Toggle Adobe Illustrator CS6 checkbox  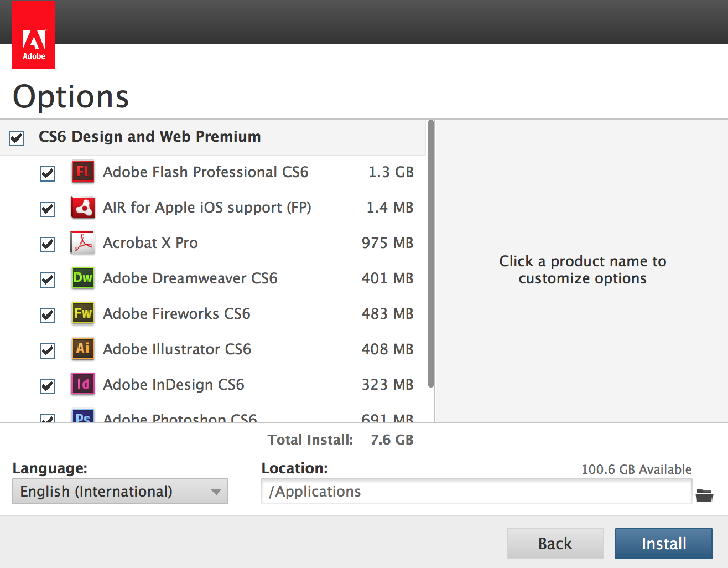(x=48, y=350)
